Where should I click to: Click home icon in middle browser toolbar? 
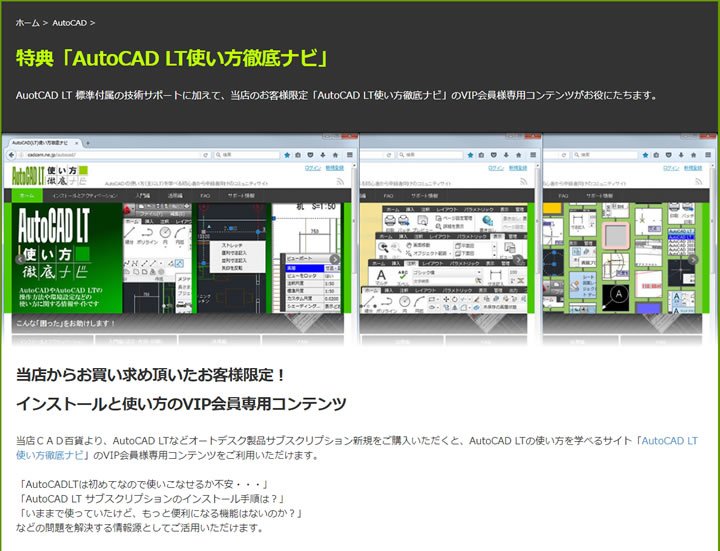tap(518, 155)
